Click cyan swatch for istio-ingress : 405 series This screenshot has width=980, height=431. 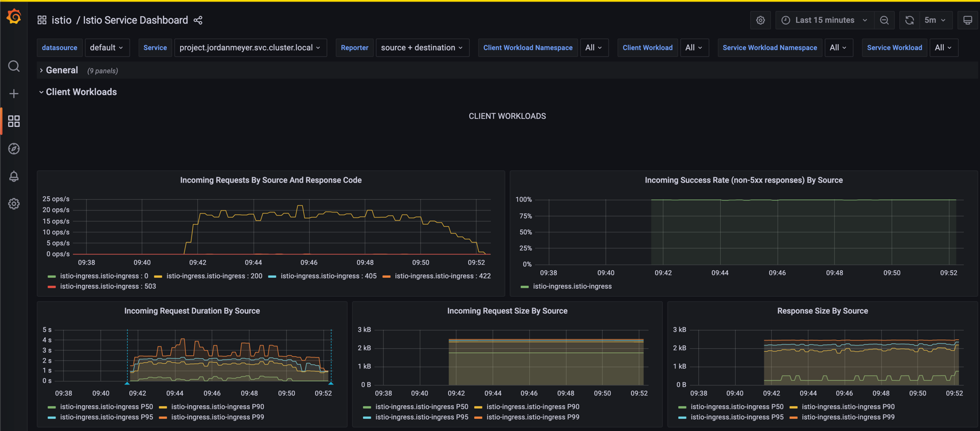click(x=272, y=277)
